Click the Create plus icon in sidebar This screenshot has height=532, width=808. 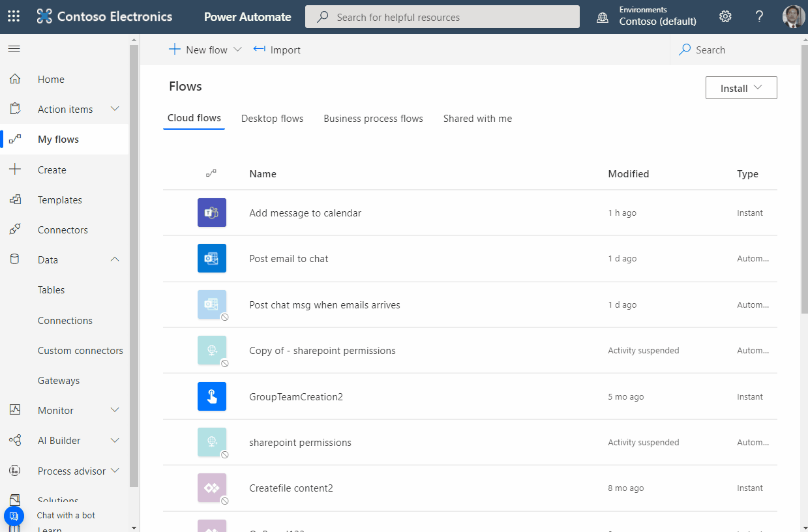point(15,170)
